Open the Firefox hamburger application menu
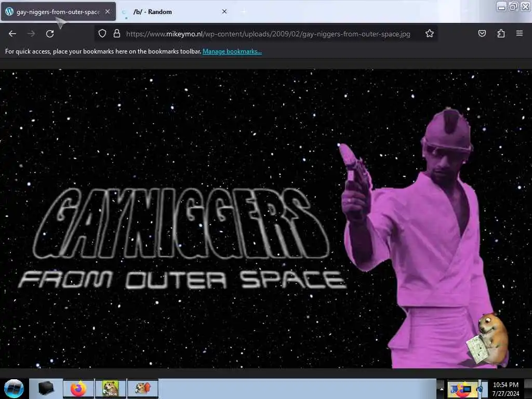Image resolution: width=532 pixels, height=399 pixels. [520, 33]
